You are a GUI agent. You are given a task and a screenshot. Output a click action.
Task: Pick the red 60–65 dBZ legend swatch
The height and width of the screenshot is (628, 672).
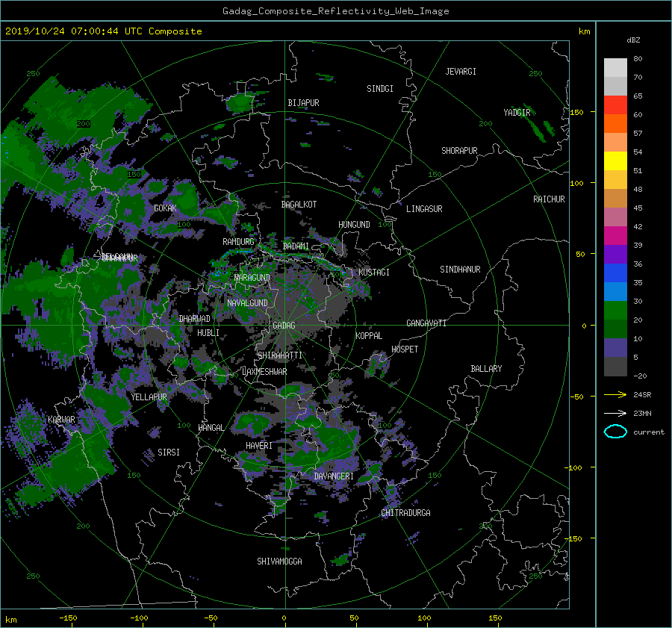[x=615, y=105]
